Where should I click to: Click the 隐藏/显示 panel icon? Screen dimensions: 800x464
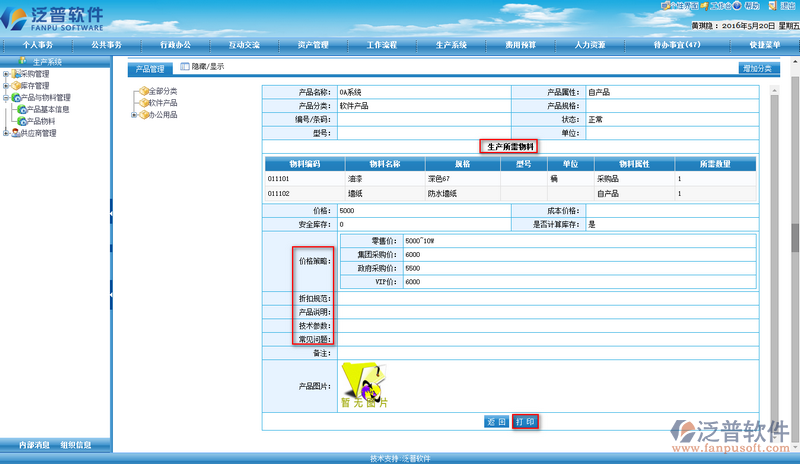point(184,67)
